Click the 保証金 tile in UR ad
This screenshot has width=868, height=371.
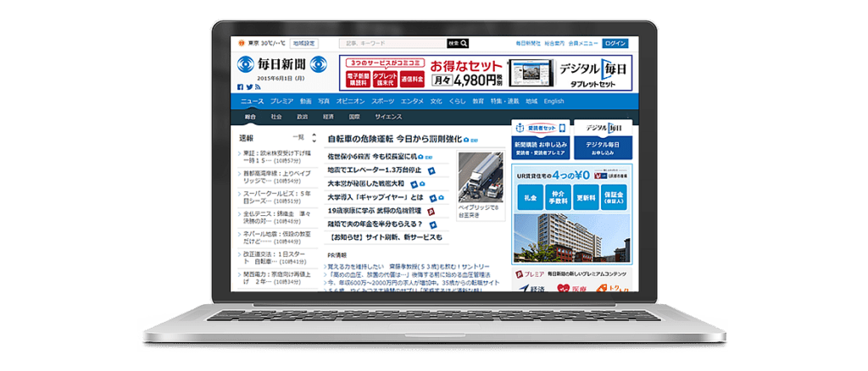pyautogui.click(x=615, y=197)
